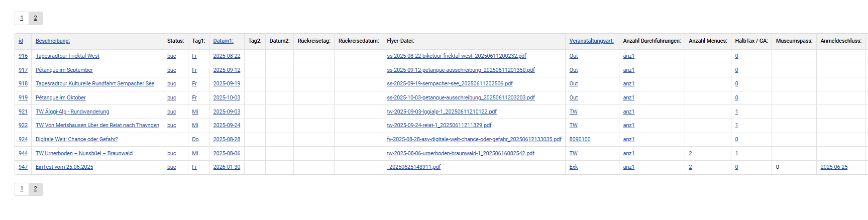
Task: Sort table by Beschreibung column header
Action: (x=53, y=41)
